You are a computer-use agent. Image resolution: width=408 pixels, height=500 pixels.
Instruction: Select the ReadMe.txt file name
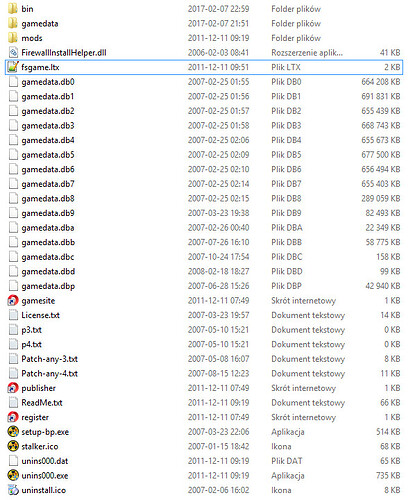click(x=42, y=403)
